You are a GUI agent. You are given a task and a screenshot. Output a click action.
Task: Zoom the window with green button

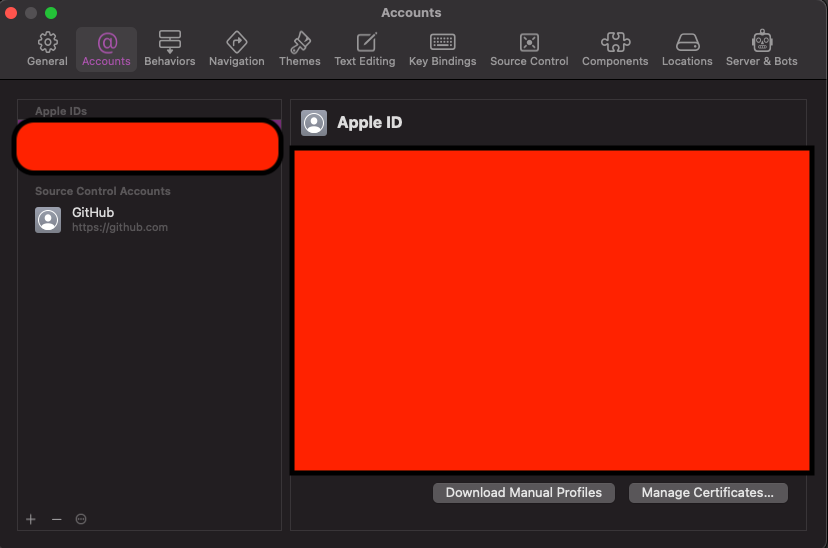pos(51,13)
